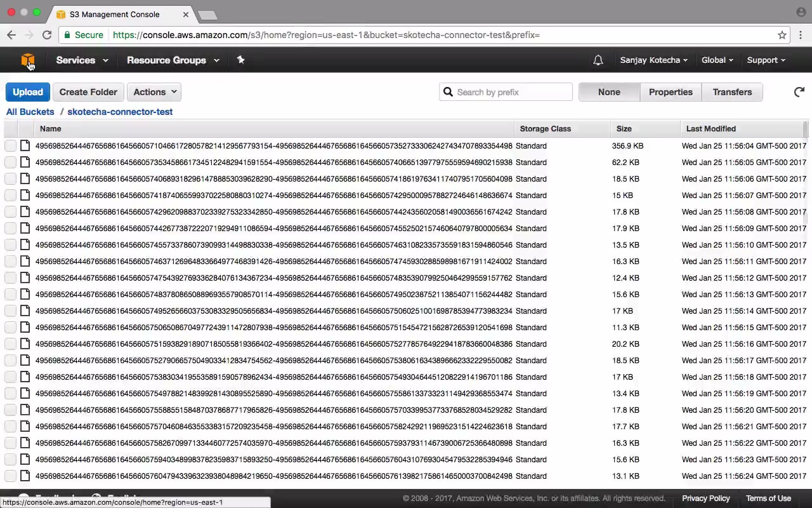812x508 pixels.
Task: Click the search magnifier icon
Action: point(448,92)
